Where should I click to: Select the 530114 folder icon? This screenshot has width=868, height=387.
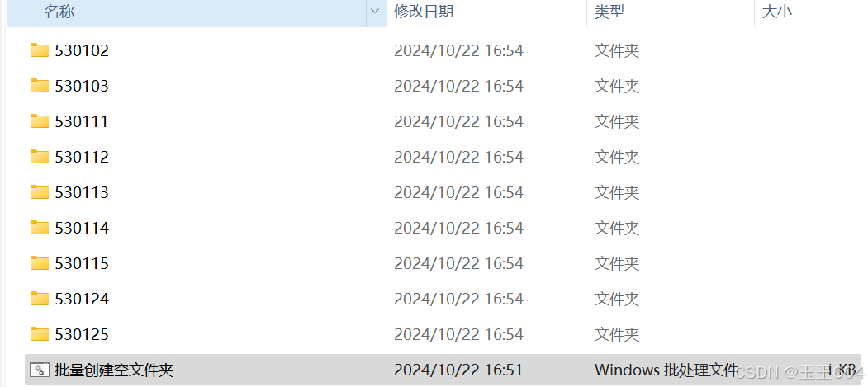click(40, 227)
